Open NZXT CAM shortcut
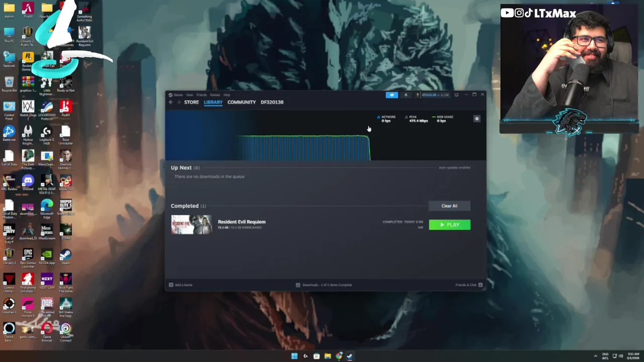This screenshot has height=362, width=644. click(x=47, y=281)
